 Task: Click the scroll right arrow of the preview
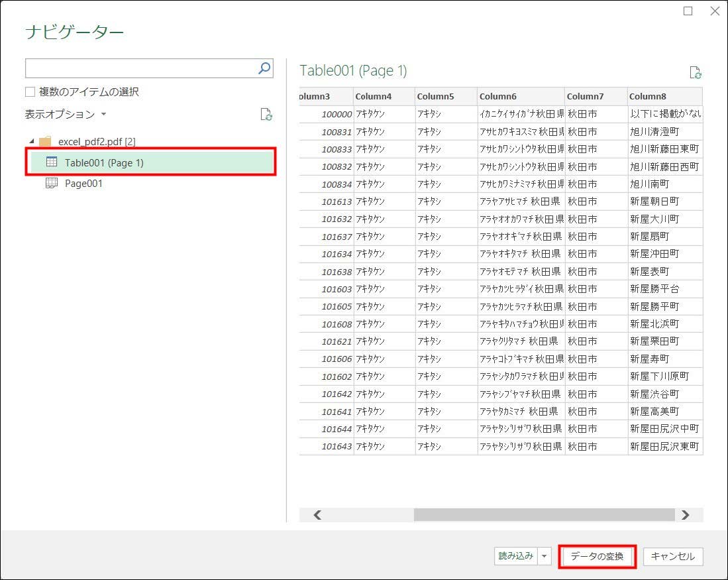pyautogui.click(x=686, y=515)
